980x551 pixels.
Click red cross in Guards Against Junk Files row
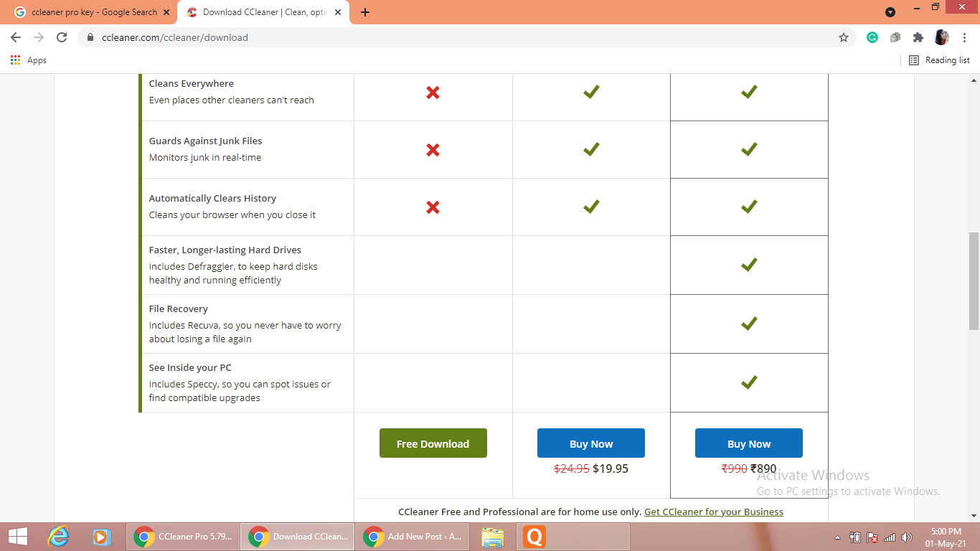pos(433,150)
